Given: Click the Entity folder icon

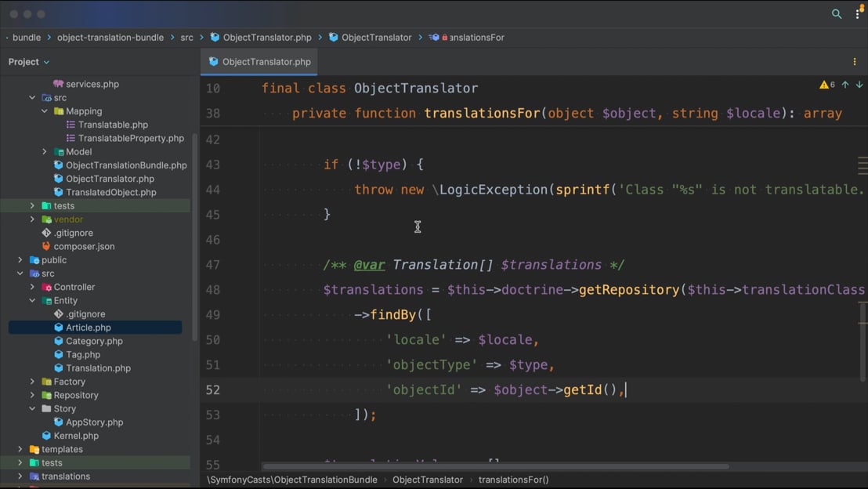Looking at the screenshot, I should pos(46,301).
